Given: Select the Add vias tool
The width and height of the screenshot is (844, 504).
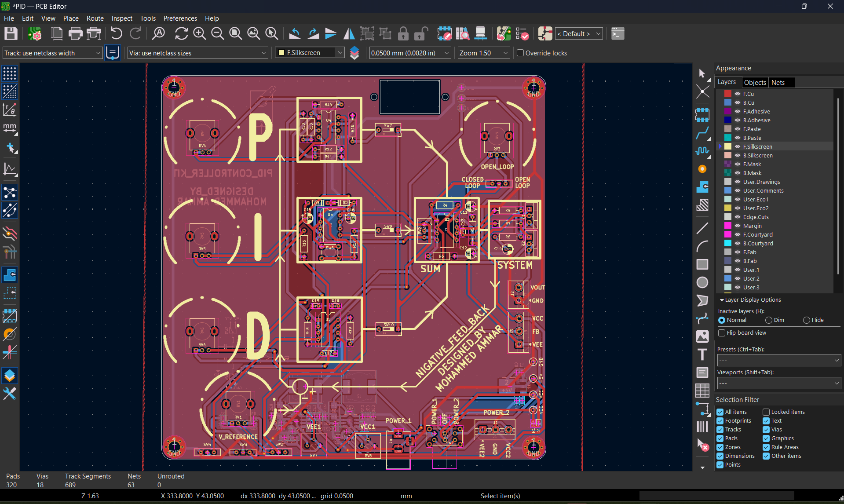Looking at the screenshot, I should tap(702, 169).
